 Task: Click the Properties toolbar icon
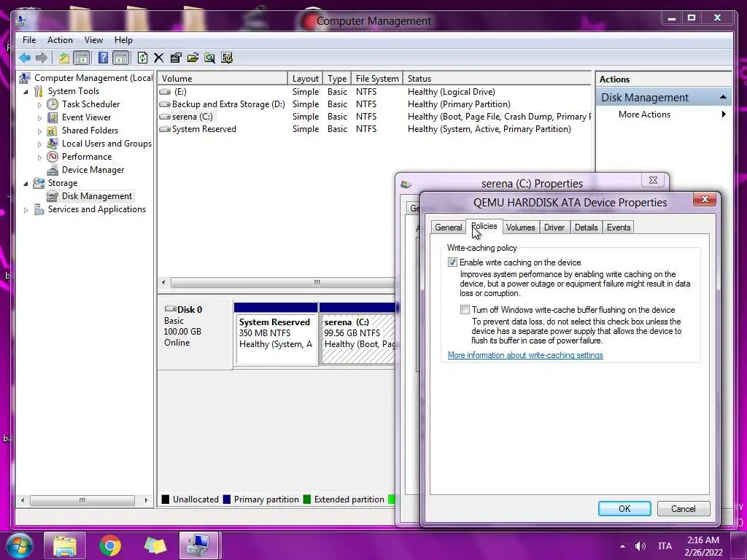176,58
